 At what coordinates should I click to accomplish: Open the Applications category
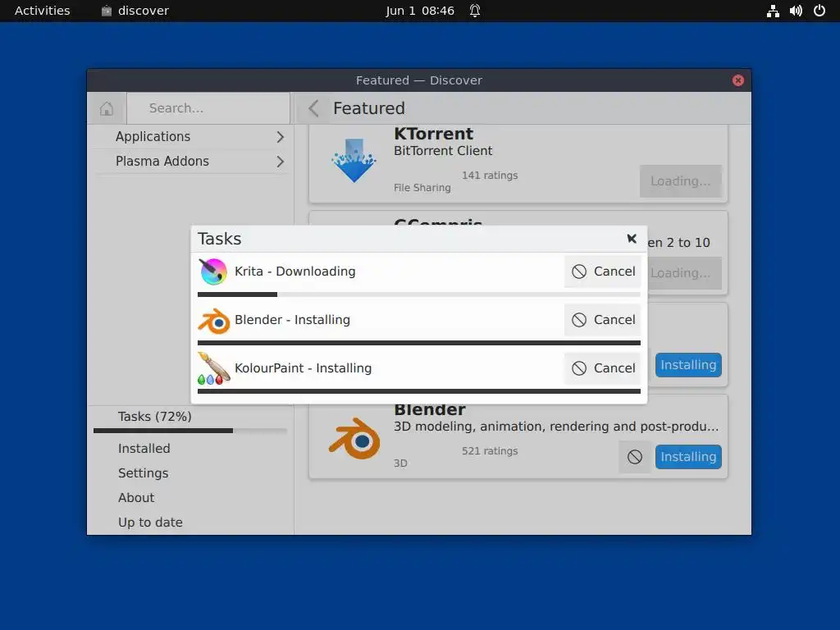pyautogui.click(x=190, y=137)
